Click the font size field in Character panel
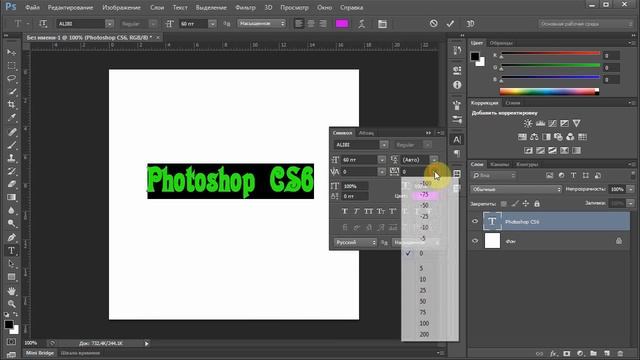640x360 pixels. tap(359, 160)
